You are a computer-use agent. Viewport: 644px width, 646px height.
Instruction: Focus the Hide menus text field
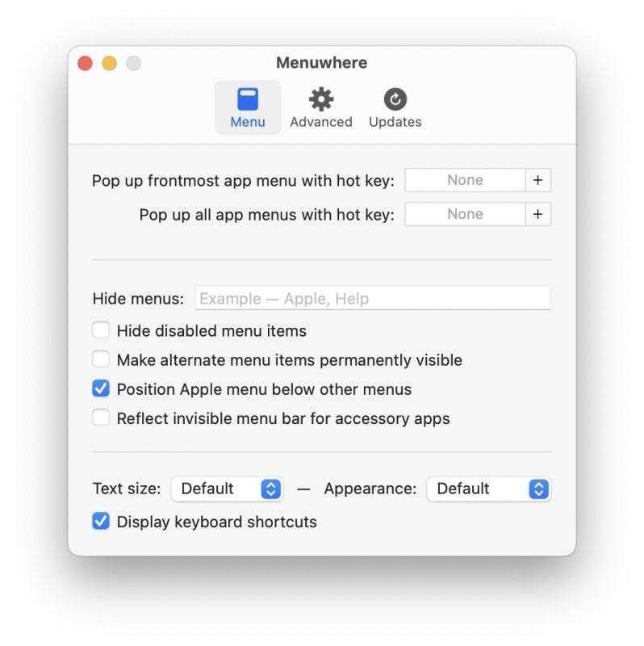373,298
